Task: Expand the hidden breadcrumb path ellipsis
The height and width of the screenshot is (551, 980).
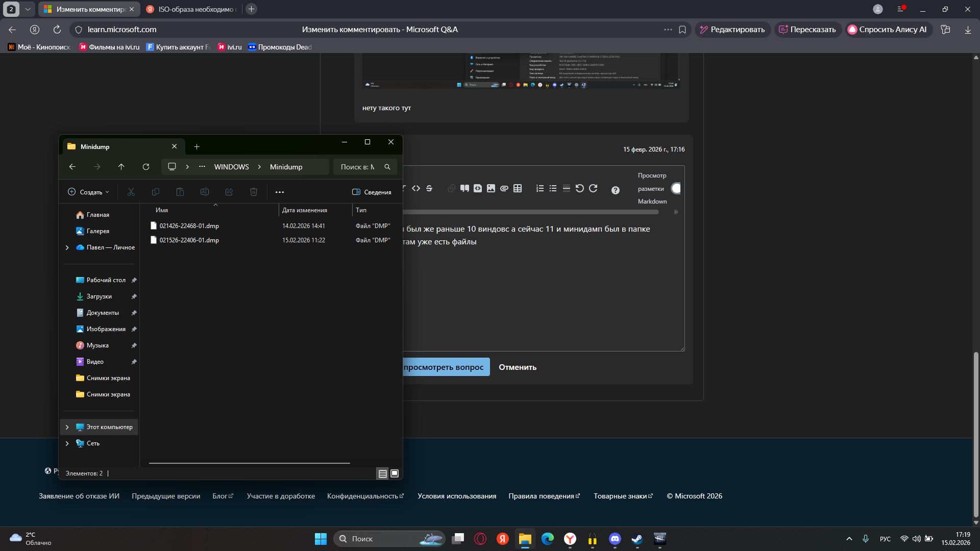Action: 202,167
